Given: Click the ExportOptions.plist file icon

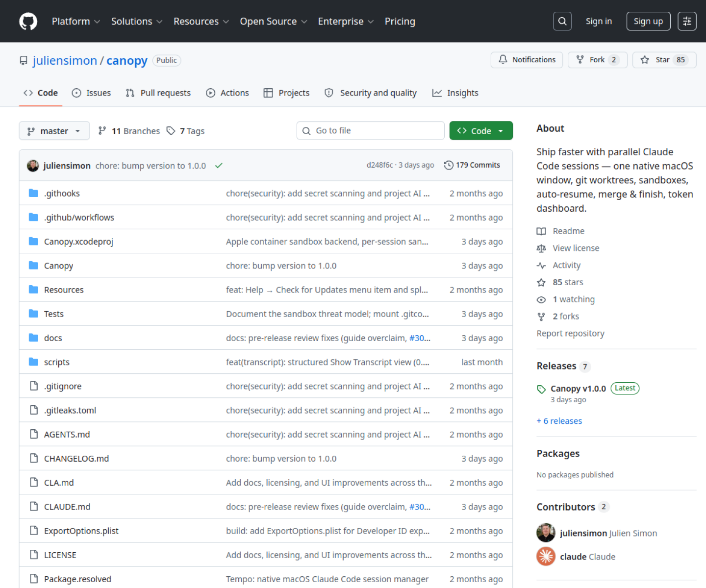Looking at the screenshot, I should pyautogui.click(x=33, y=531).
